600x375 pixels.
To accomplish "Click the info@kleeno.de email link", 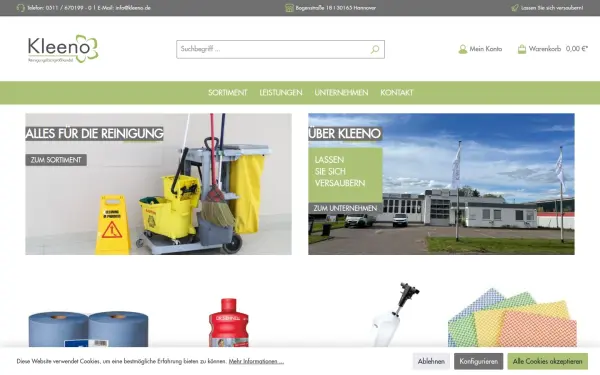I will pyautogui.click(x=133, y=8).
